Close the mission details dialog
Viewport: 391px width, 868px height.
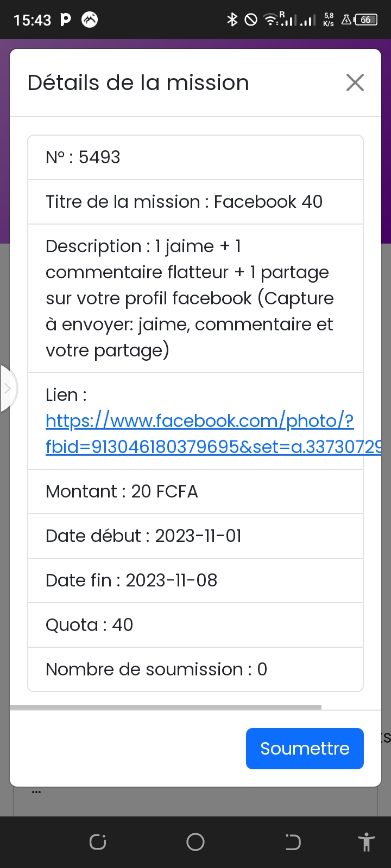pyautogui.click(x=355, y=83)
